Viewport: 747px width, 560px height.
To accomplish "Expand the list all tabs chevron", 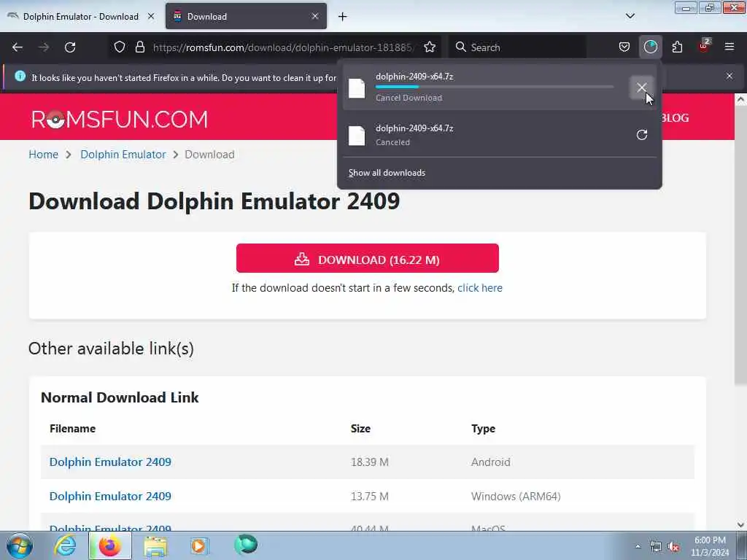I will tap(630, 16).
